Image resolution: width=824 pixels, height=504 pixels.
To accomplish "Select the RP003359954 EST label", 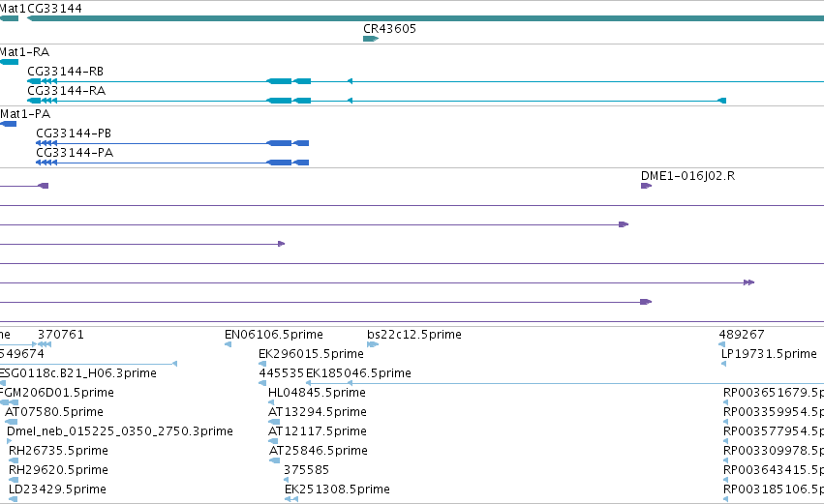I will (x=774, y=412).
